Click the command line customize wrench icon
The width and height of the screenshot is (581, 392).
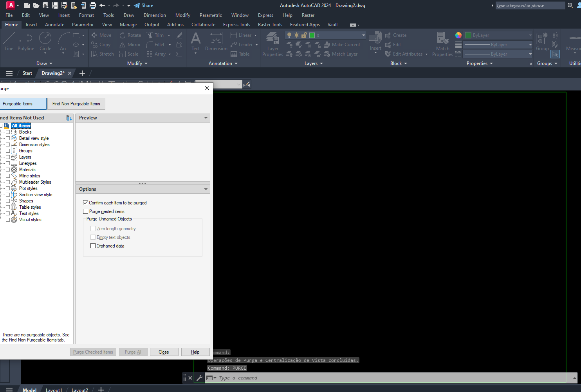(x=199, y=378)
